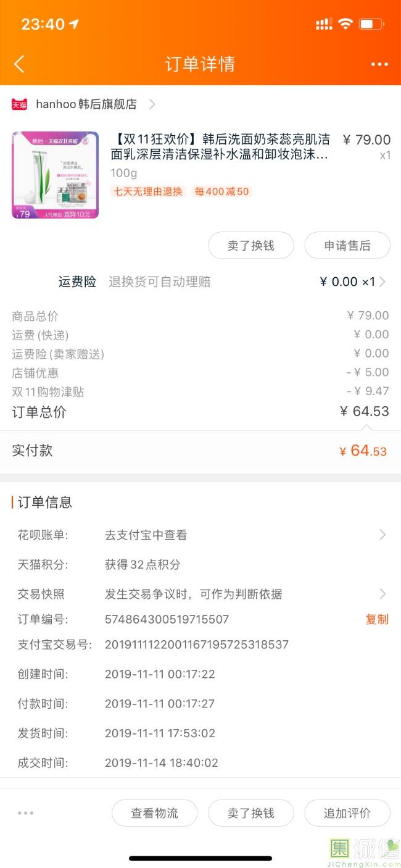Tap the Tmall store logo icon
The image size is (401, 868).
click(19, 104)
